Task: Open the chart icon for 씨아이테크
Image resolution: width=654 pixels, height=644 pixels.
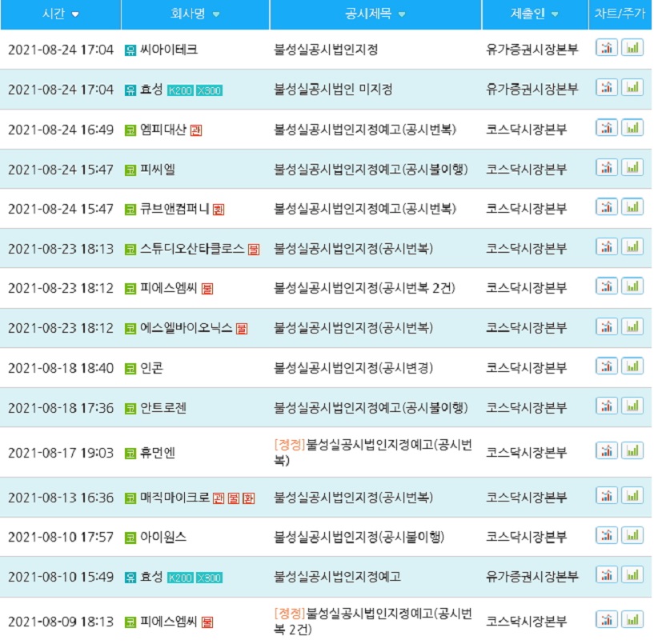Action: (x=606, y=48)
